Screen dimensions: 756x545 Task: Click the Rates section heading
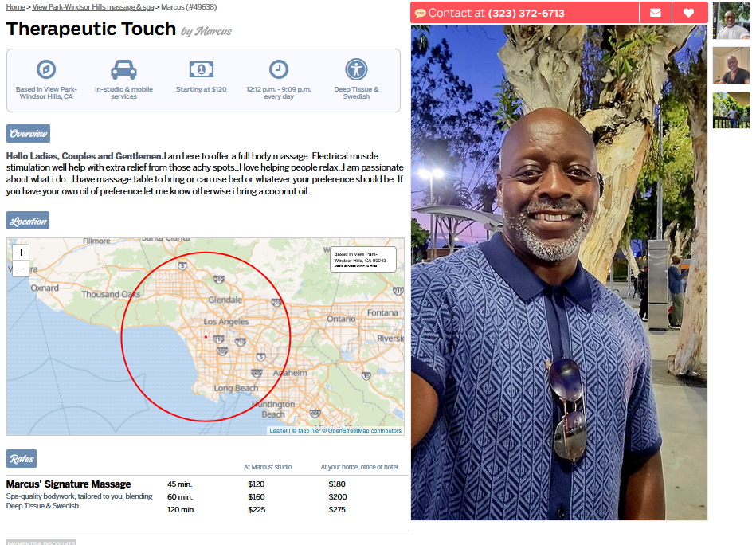click(x=22, y=459)
